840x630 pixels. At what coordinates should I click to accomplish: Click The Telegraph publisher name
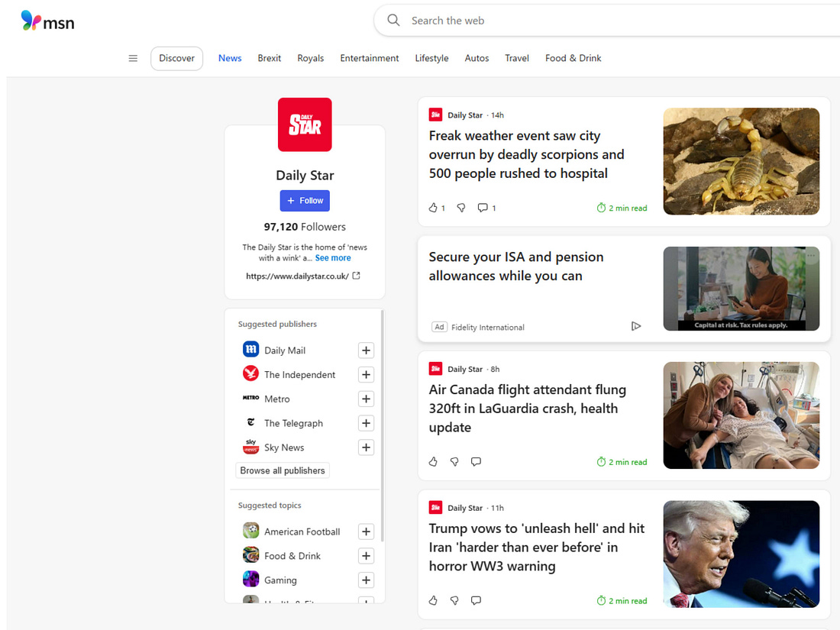[x=293, y=423]
